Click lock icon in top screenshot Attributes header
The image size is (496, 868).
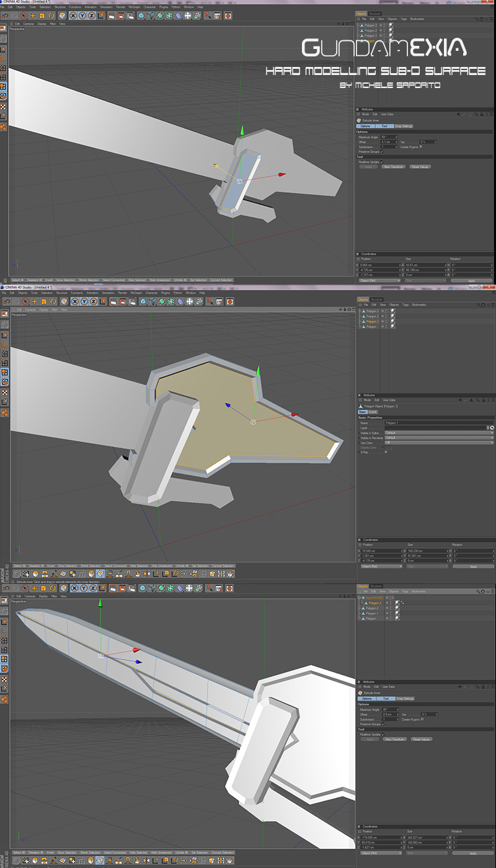[481, 114]
